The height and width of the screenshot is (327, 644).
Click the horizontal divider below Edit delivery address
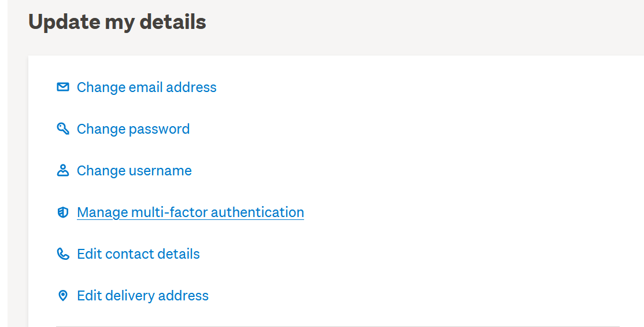tap(338, 326)
